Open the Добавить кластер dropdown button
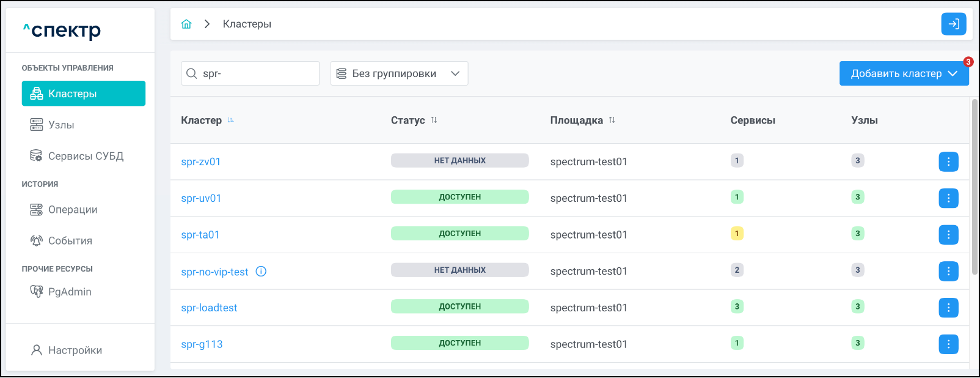 click(903, 73)
